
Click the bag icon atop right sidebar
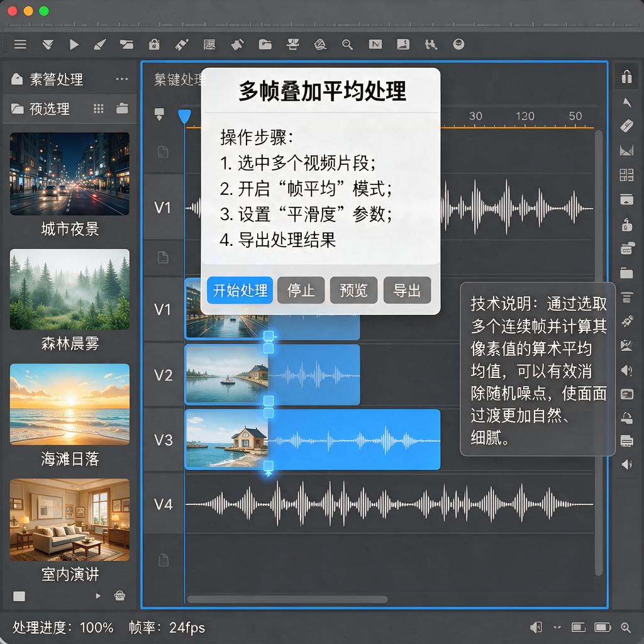click(x=626, y=76)
